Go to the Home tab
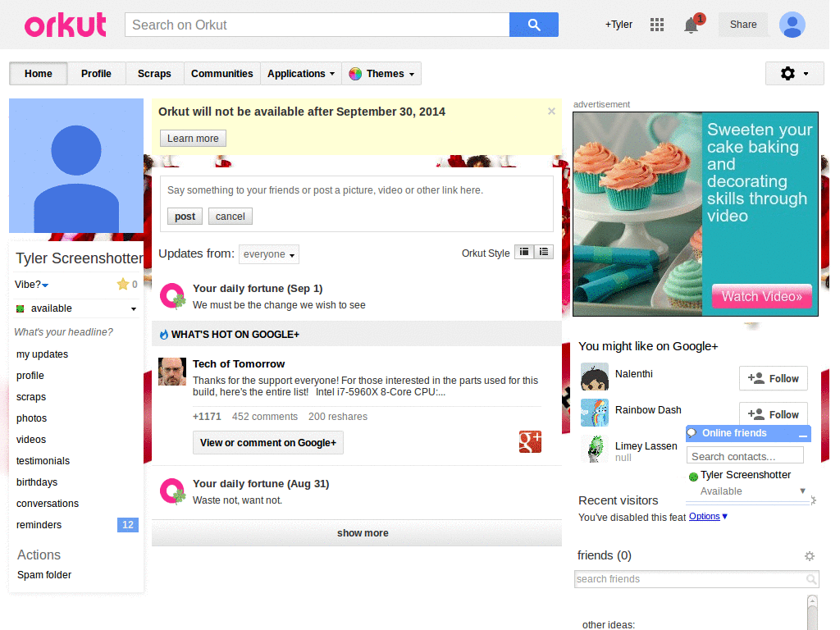This screenshot has height=630, width=840. pyautogui.click(x=38, y=74)
